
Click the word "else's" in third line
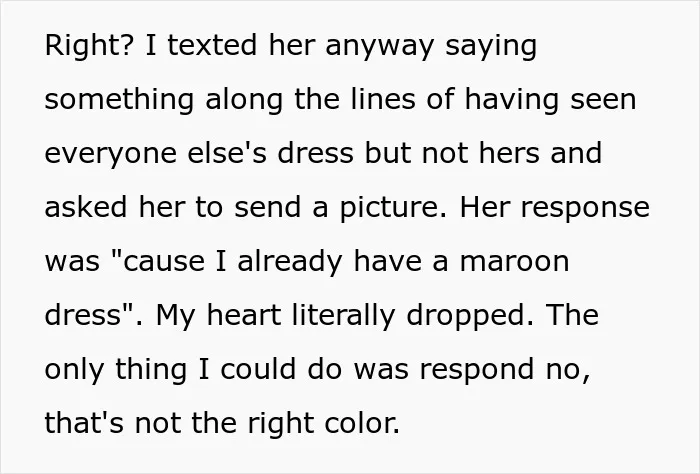(x=227, y=153)
